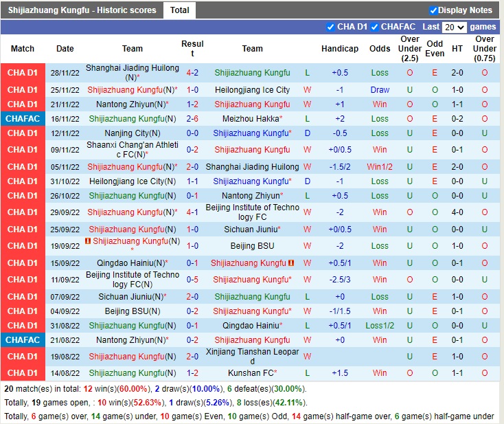Toggle the Display Notes checkbox
This screenshot has height=424, width=504.
point(433,10)
